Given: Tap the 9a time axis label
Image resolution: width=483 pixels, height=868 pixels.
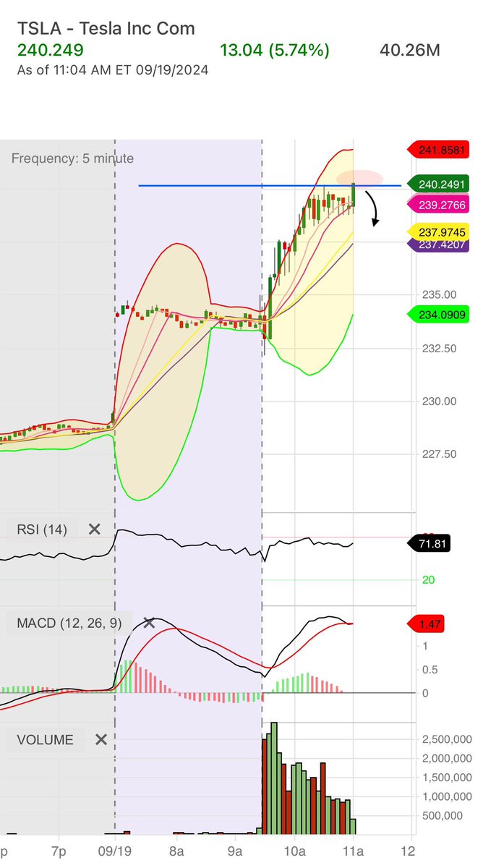Looking at the screenshot, I should (235, 851).
